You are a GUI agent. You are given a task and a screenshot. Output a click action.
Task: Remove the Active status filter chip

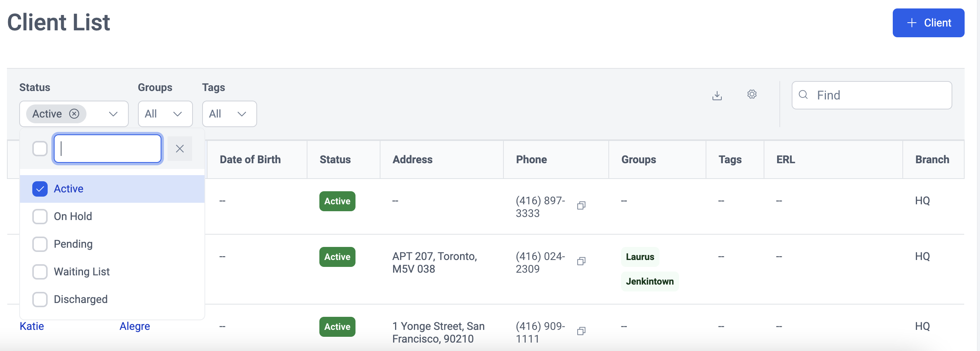[x=74, y=114]
